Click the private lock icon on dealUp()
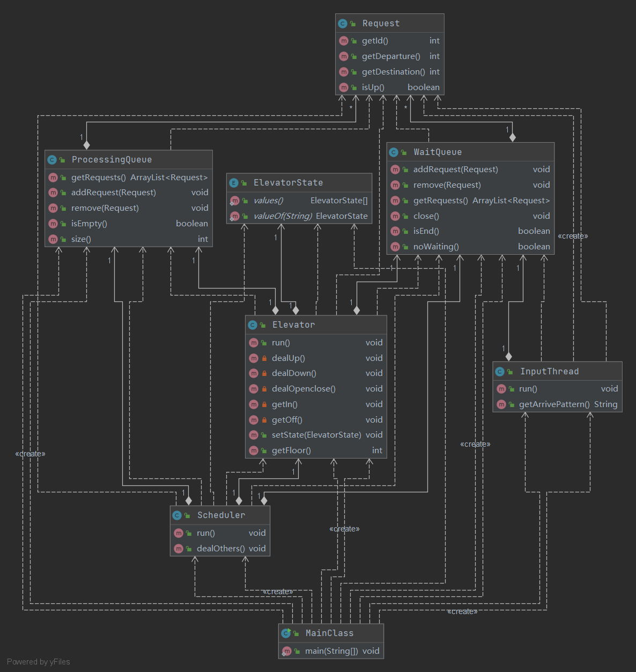 click(x=264, y=358)
